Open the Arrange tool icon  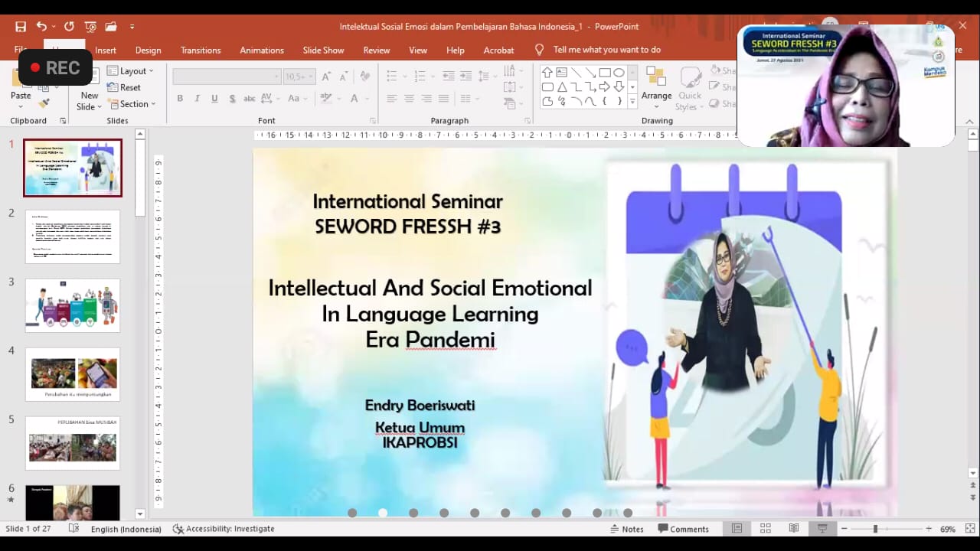click(656, 77)
